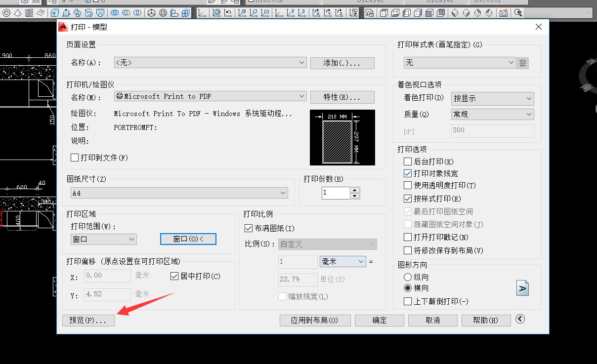Click the Create Camera icon
597x364 pixels.
(x=503, y=13)
